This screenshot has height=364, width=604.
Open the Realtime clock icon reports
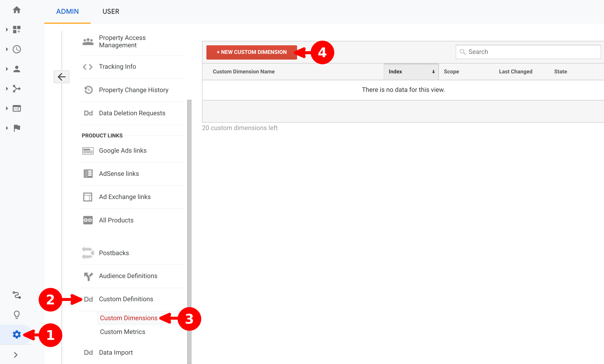pyautogui.click(x=17, y=49)
